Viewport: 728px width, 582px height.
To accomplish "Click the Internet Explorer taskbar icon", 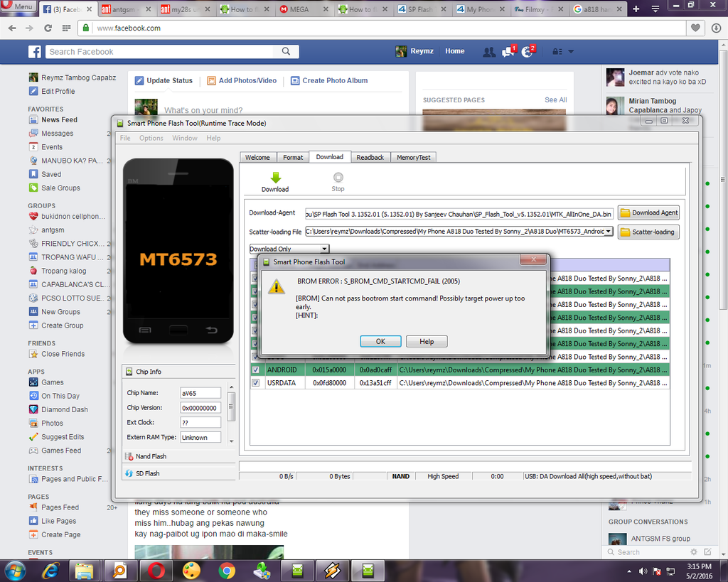I will (x=50, y=570).
